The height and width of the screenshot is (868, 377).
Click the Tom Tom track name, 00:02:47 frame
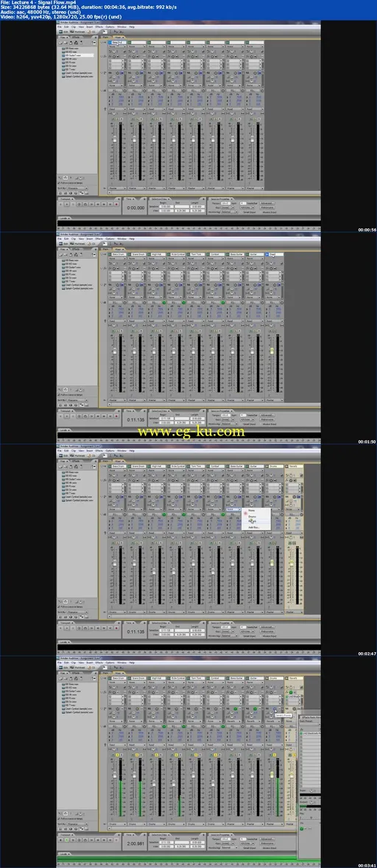coord(197,466)
